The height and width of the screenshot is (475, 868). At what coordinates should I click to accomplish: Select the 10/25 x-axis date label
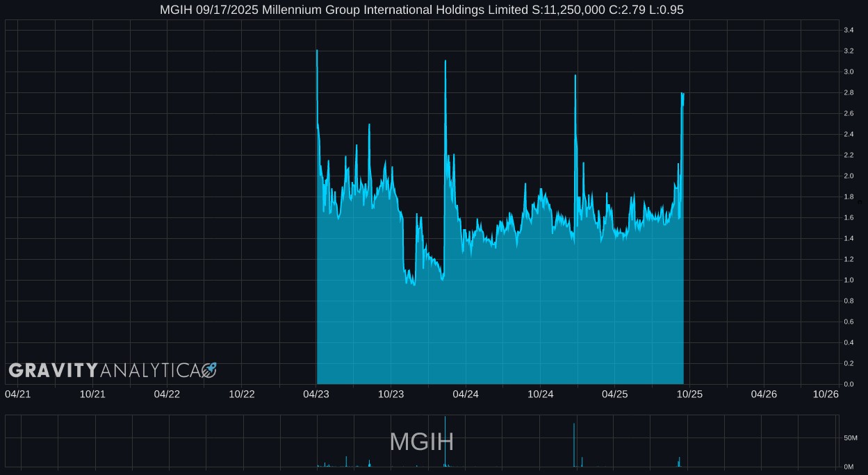[x=689, y=394]
